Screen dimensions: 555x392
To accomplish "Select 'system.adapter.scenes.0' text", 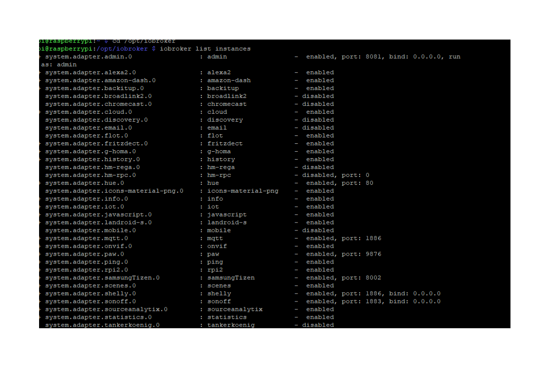I will click(90, 286).
